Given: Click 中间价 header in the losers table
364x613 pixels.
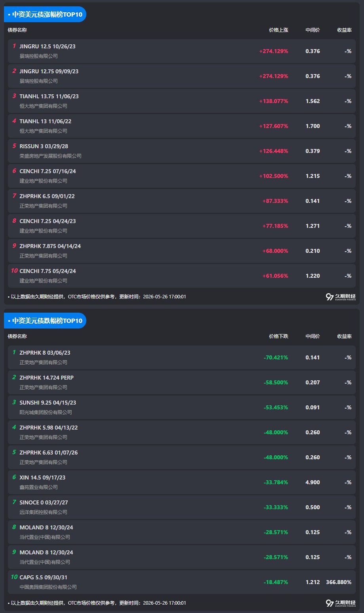Looking at the screenshot, I should tap(313, 336).
